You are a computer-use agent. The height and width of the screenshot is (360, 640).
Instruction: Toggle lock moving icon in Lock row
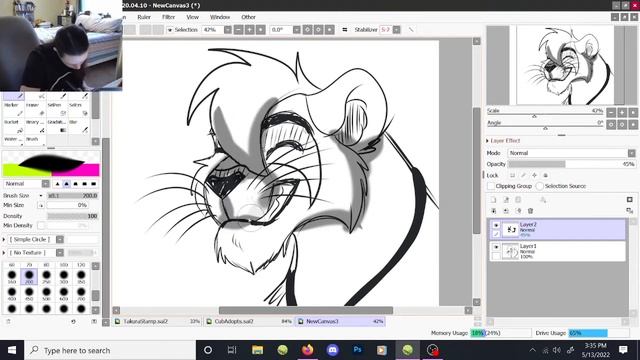(x=534, y=175)
